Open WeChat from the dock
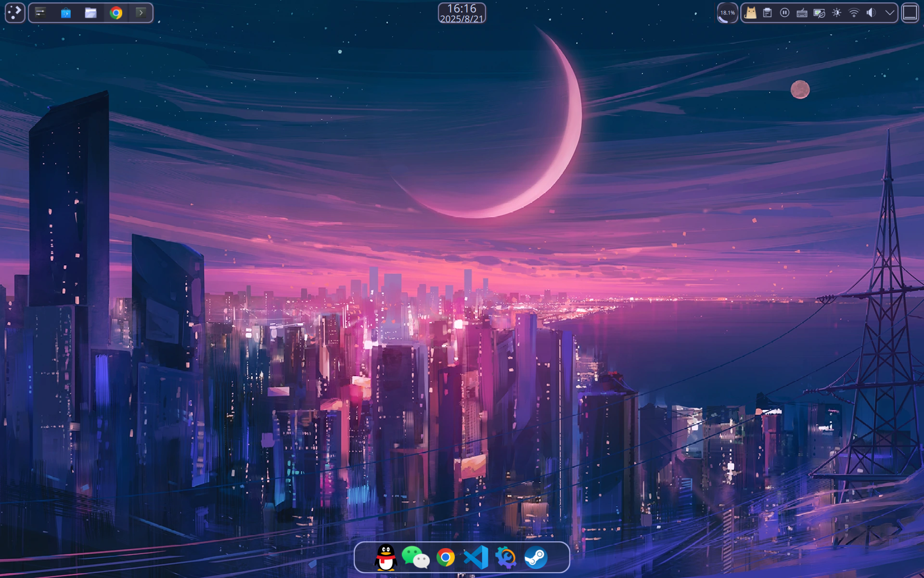This screenshot has width=924, height=578. pyautogui.click(x=415, y=558)
